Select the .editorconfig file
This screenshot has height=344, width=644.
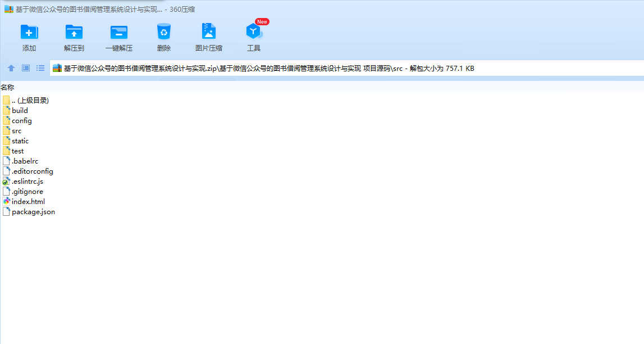(28, 171)
